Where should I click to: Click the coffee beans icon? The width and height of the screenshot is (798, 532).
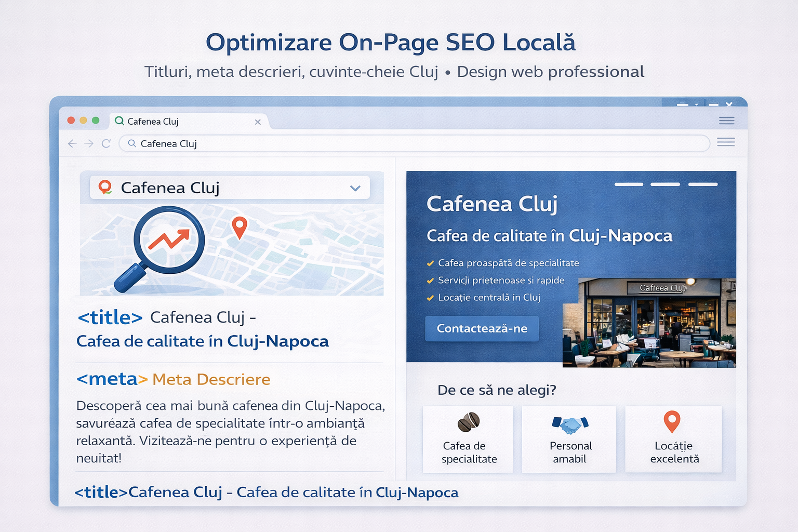[468, 422]
